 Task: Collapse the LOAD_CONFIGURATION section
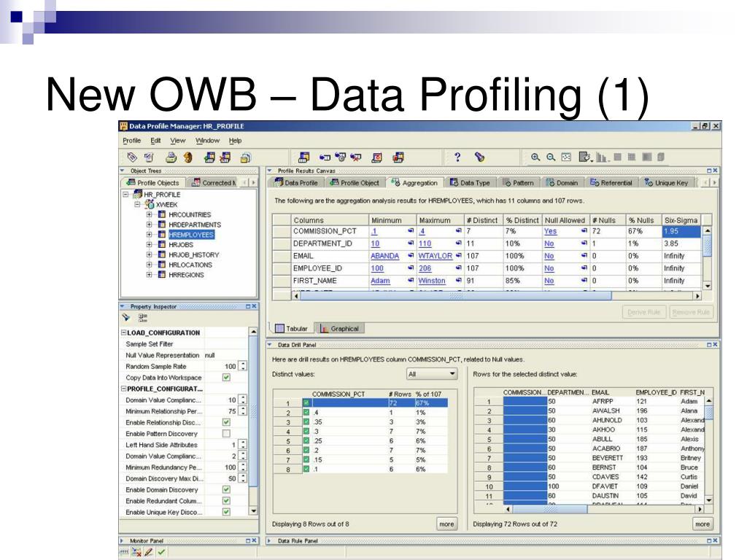click(x=124, y=332)
